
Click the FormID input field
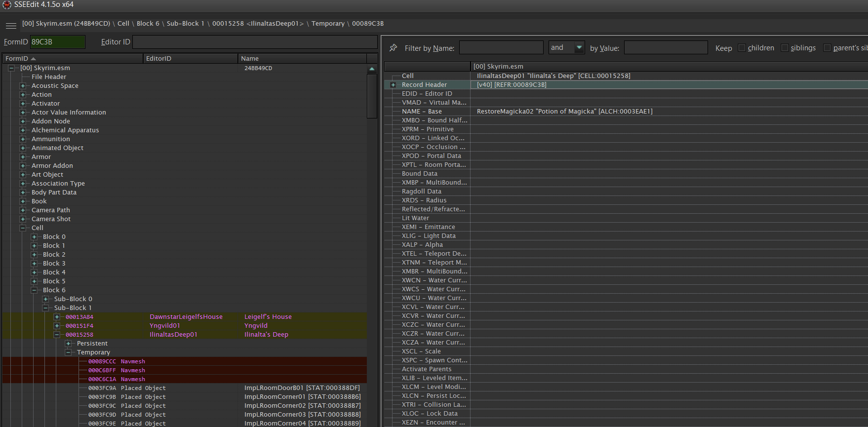click(x=57, y=42)
